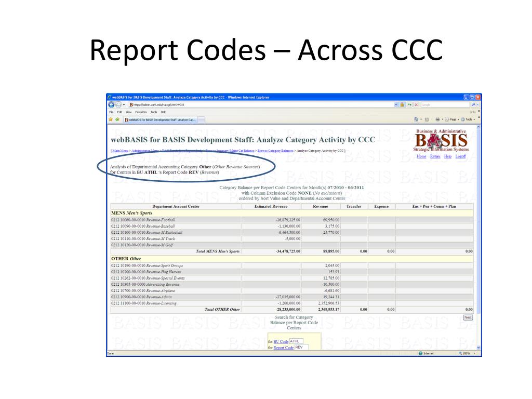Click the Revenue-Special Events row
The width and height of the screenshot is (532, 399).
291,278
